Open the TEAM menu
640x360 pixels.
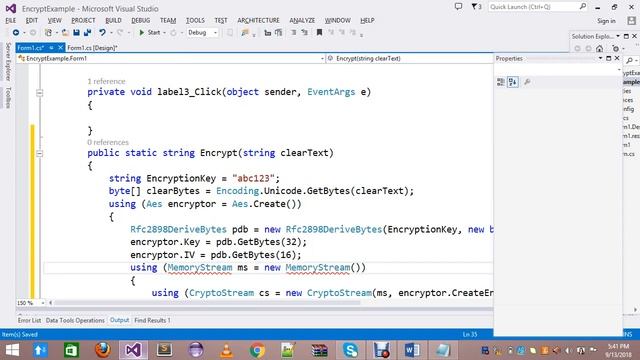[168, 20]
